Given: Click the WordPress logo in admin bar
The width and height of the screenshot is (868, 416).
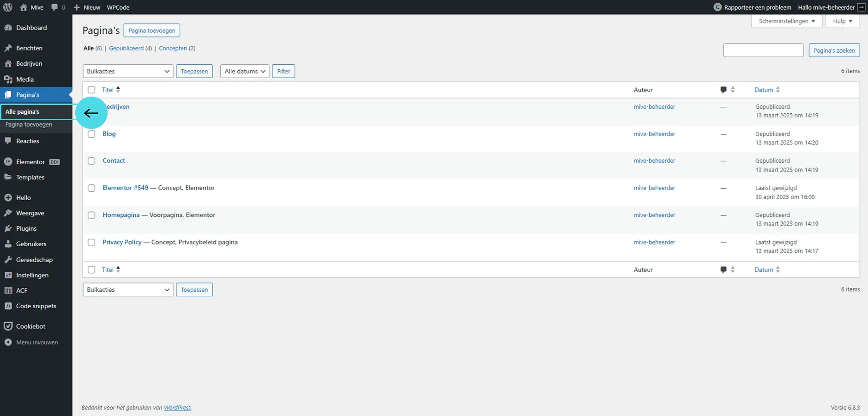Looking at the screenshot, I should [x=8, y=7].
